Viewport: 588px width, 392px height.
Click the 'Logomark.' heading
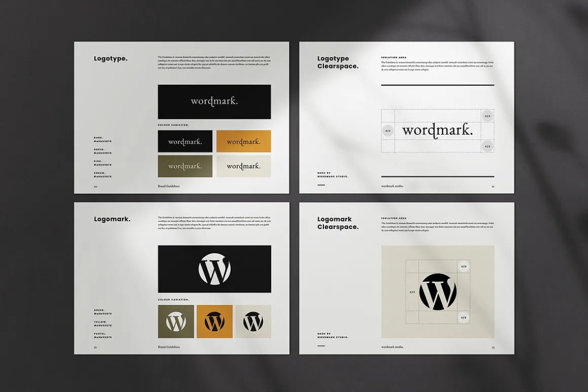112,219
